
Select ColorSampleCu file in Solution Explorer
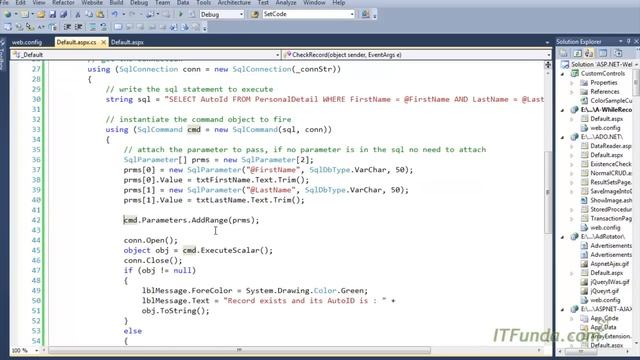tap(611, 101)
